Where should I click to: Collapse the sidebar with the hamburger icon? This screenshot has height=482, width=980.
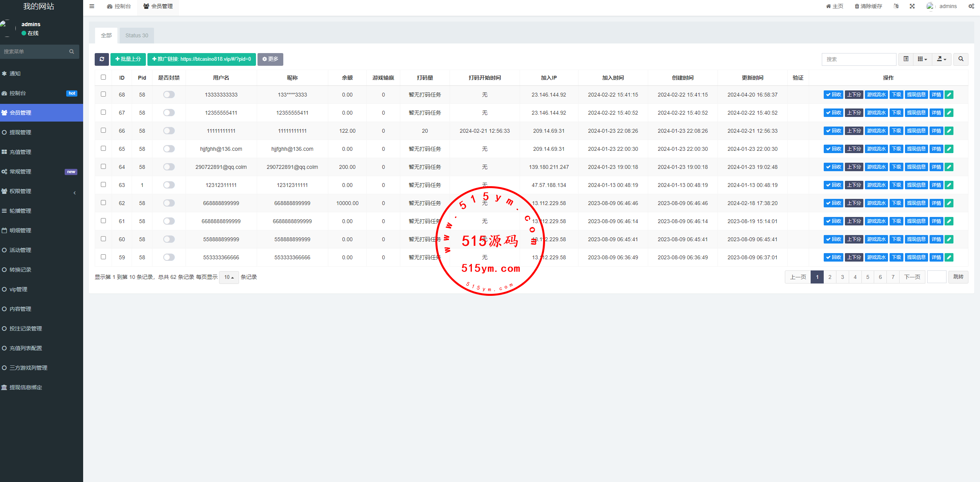point(92,6)
